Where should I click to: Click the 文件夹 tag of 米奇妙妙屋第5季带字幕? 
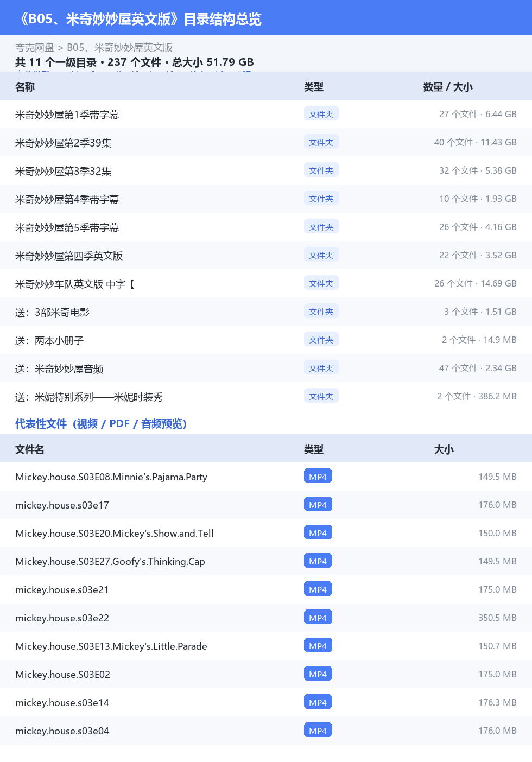(x=321, y=226)
